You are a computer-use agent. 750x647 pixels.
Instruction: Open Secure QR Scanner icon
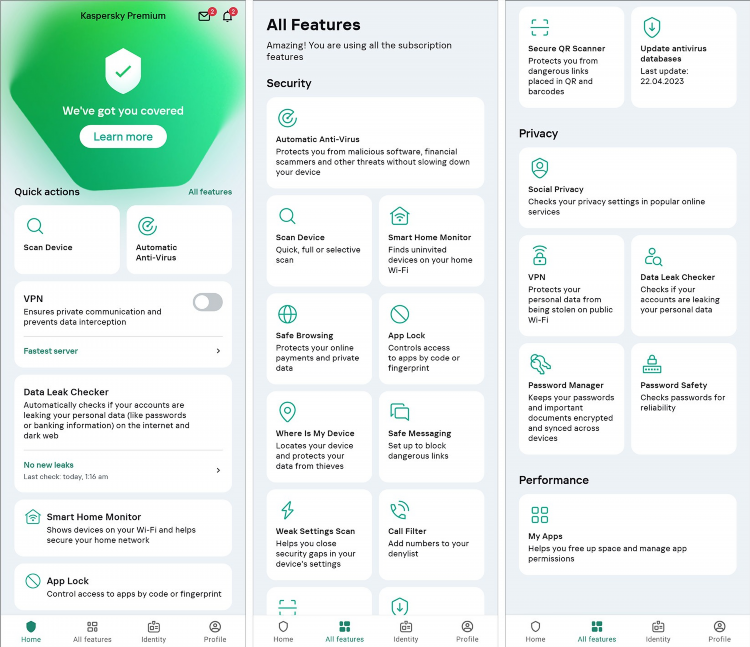tap(540, 27)
